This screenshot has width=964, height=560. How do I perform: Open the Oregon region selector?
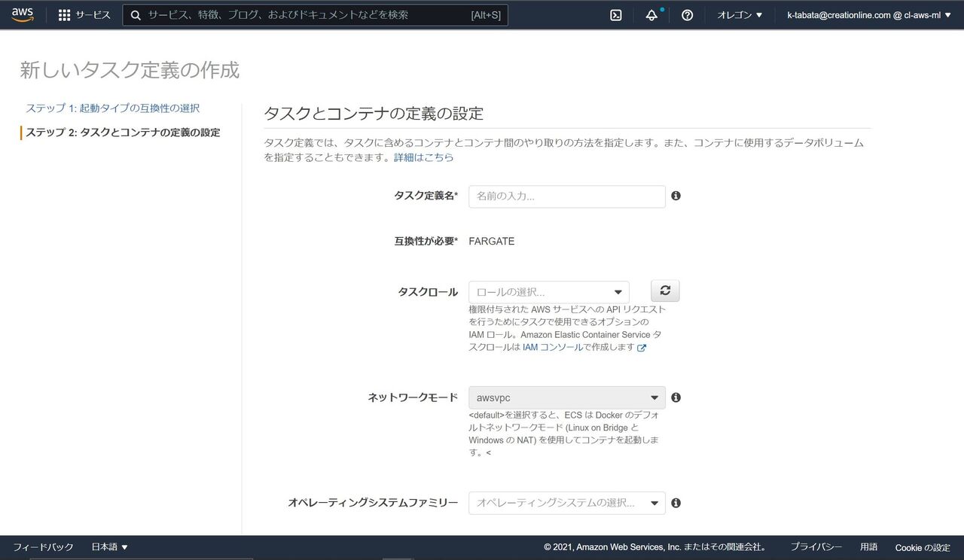(740, 15)
